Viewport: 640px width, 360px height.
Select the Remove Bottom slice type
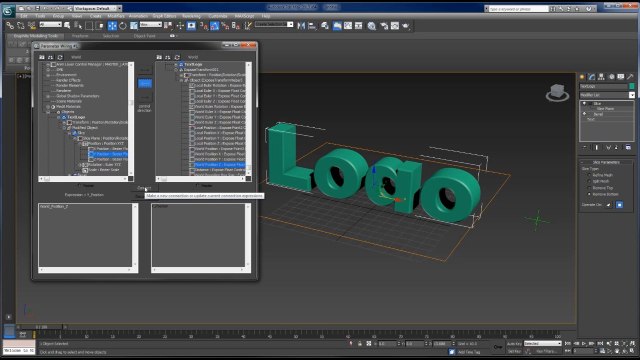coord(589,194)
